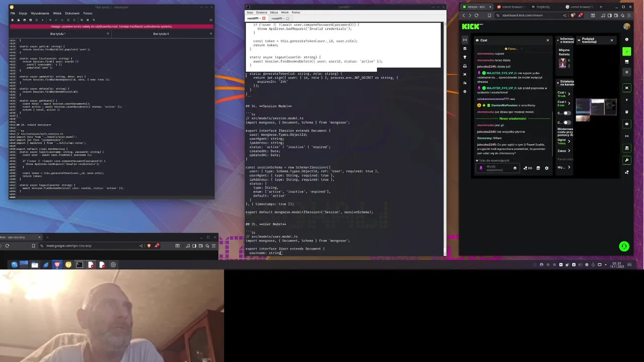The image size is (644, 362).
Task: Open the Pomoc menu in Mousepad
Action: [88, 13]
